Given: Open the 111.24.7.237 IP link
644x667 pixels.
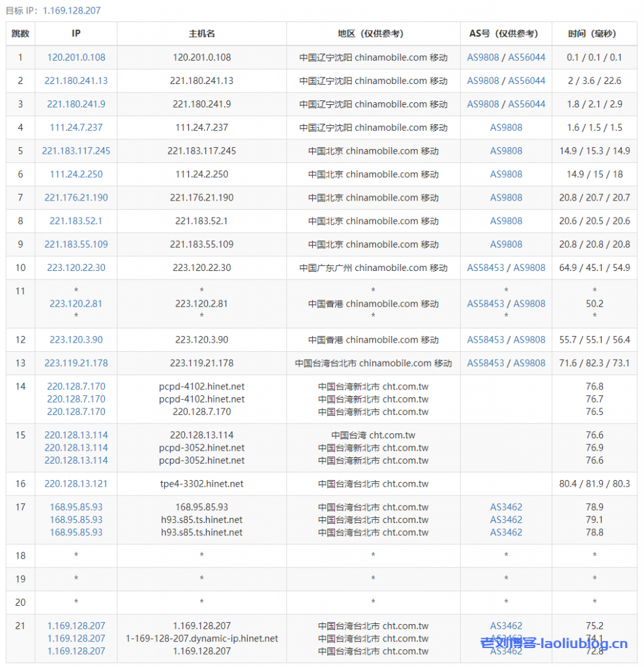Looking at the screenshot, I should click(75, 127).
